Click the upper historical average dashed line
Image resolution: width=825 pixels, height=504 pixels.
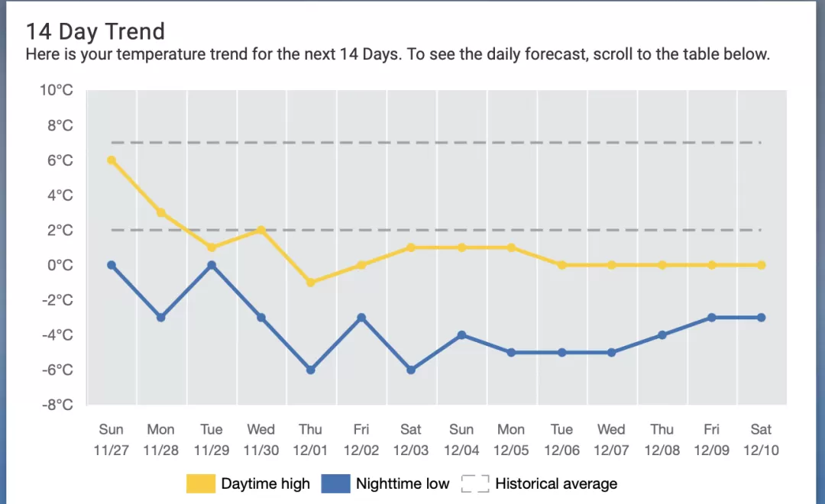pos(436,143)
